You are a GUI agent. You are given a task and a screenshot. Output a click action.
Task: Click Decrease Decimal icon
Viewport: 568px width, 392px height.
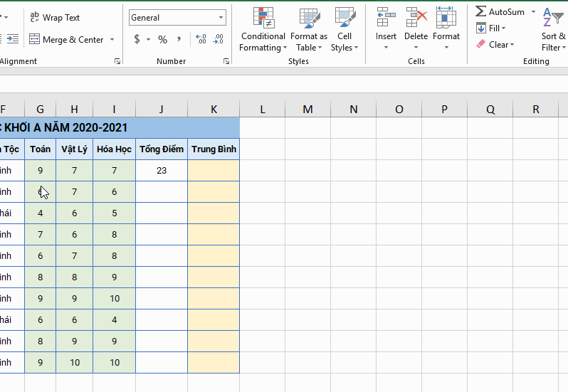219,39
